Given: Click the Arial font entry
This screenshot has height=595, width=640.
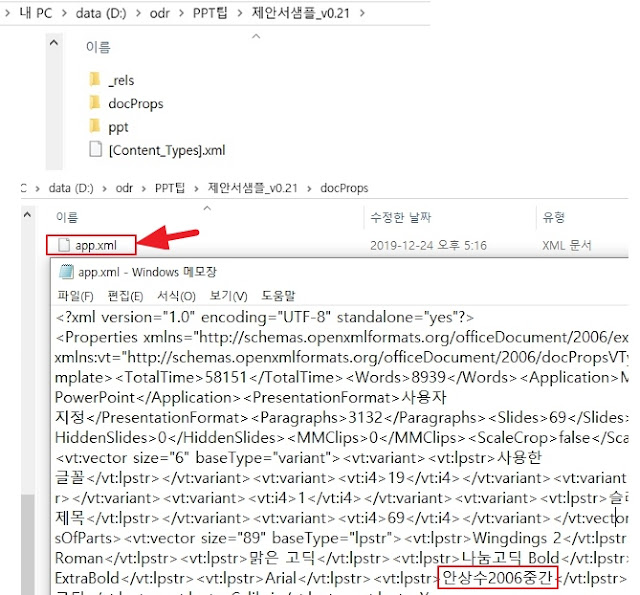Looking at the screenshot, I should point(280,578).
